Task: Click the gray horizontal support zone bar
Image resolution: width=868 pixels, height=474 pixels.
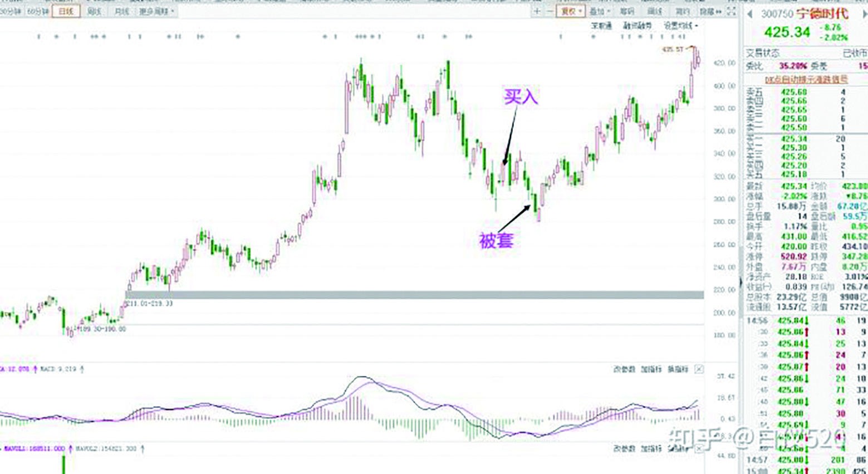Action: (414, 295)
